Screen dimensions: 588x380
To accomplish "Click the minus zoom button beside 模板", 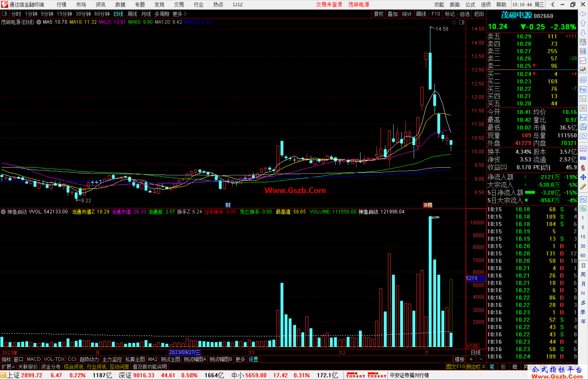I will click(x=481, y=359).
